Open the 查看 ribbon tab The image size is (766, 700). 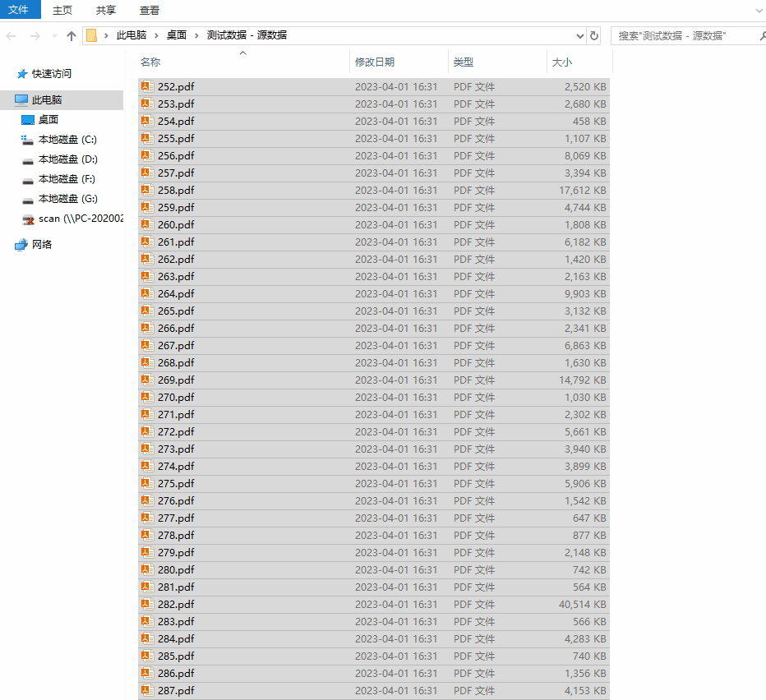click(x=150, y=10)
